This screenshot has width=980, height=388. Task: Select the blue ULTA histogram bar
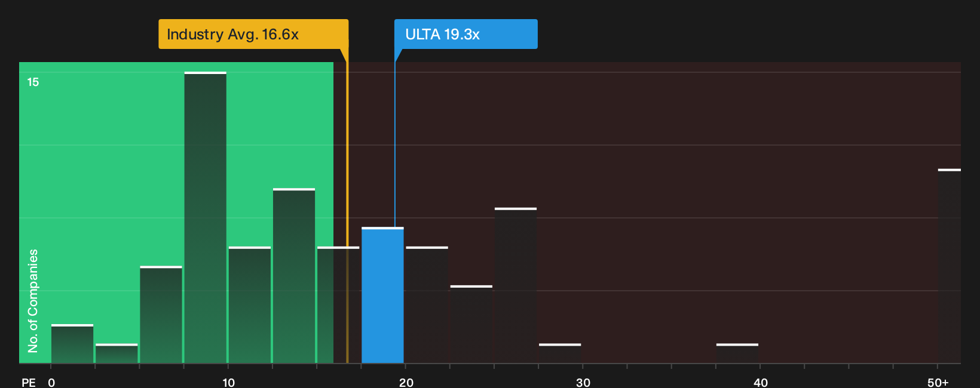coord(382,295)
